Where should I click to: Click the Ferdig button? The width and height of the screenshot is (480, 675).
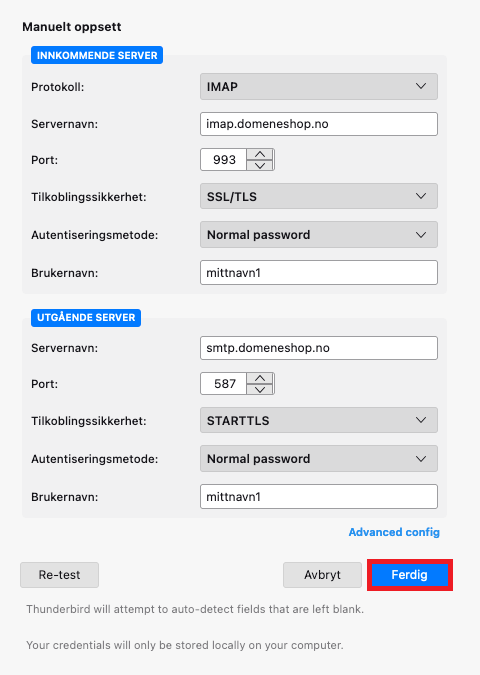pyautogui.click(x=409, y=575)
